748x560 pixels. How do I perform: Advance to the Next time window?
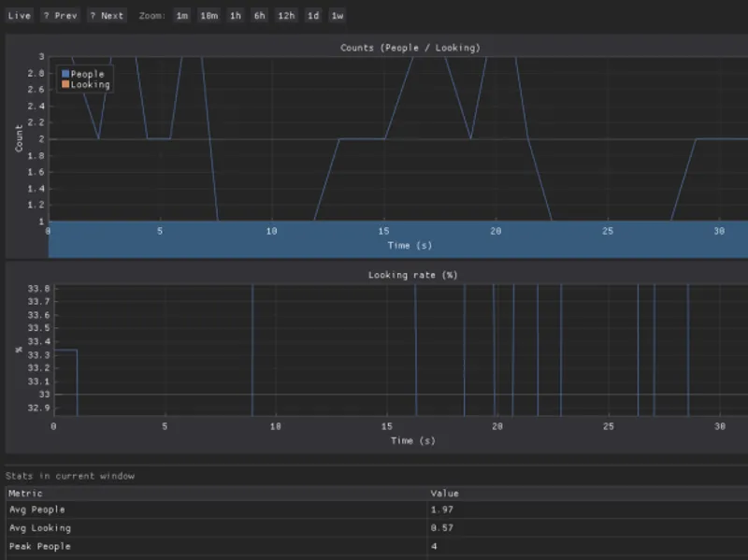pyautogui.click(x=107, y=16)
